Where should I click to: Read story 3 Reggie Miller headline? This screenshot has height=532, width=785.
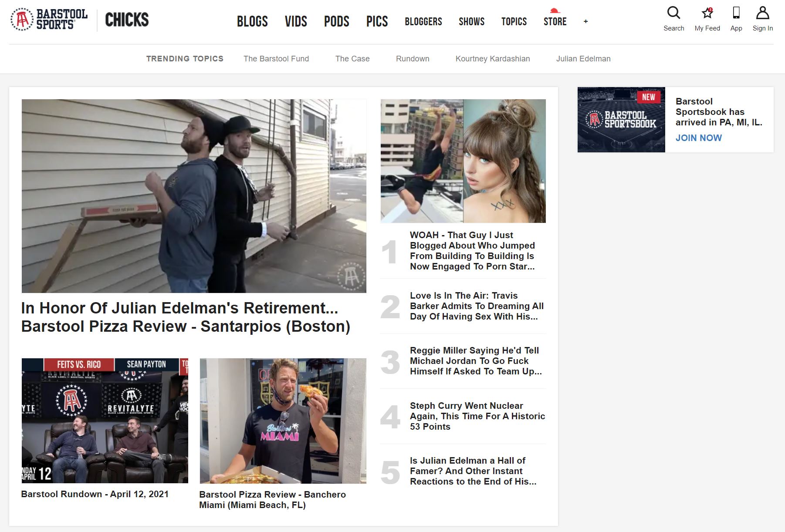pos(476,361)
